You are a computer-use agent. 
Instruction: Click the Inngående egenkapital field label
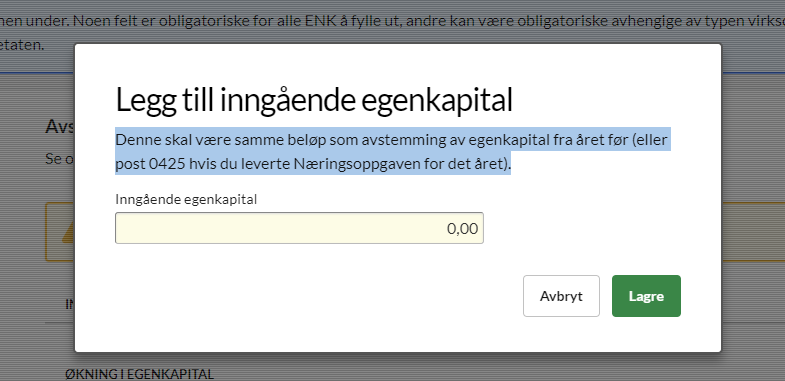point(186,199)
